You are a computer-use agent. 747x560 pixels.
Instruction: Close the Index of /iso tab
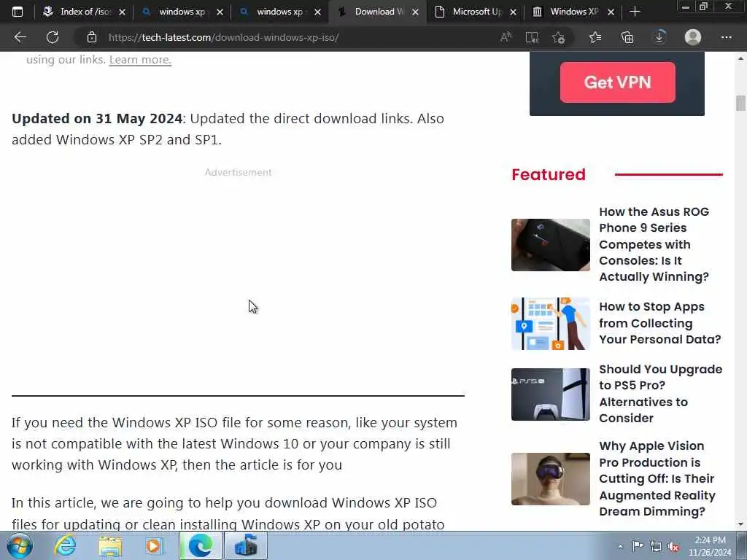pyautogui.click(x=122, y=12)
